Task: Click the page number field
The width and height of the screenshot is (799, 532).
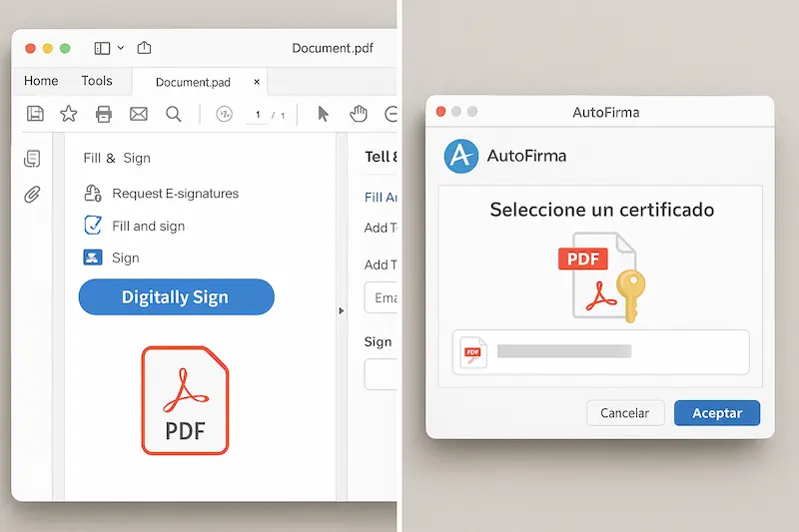Action: pos(258,115)
